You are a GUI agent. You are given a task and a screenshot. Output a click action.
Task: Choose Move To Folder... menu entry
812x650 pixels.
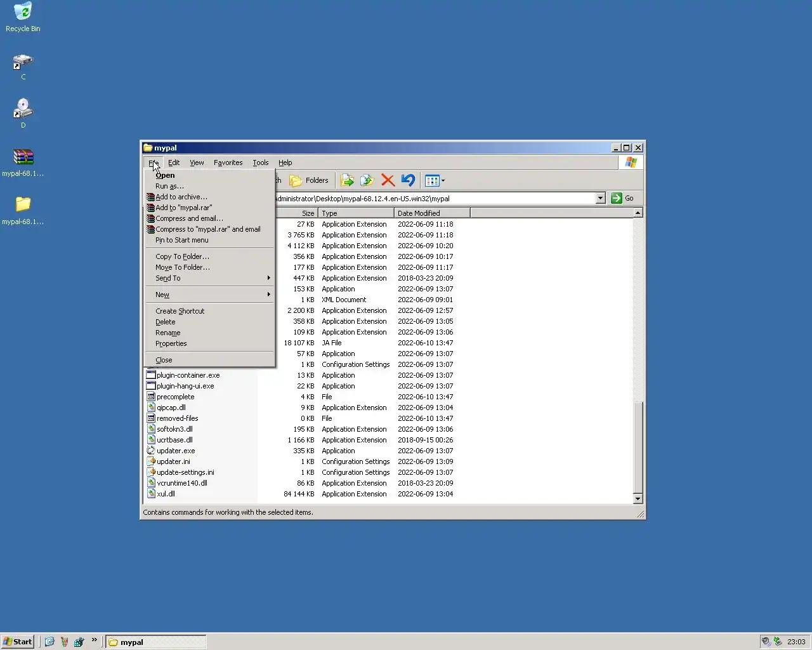point(209,267)
